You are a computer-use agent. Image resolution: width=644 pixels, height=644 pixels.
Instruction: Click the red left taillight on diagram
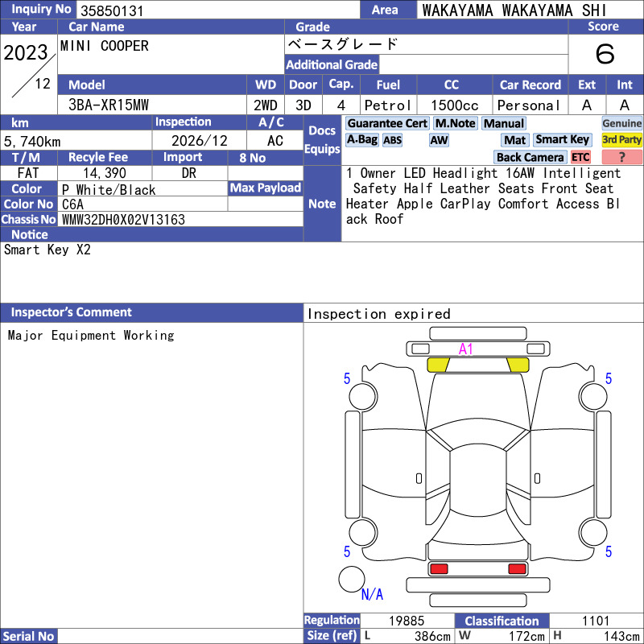click(439, 568)
